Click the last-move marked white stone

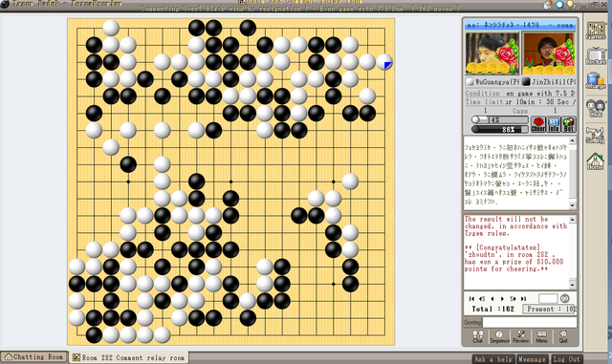pos(384,62)
